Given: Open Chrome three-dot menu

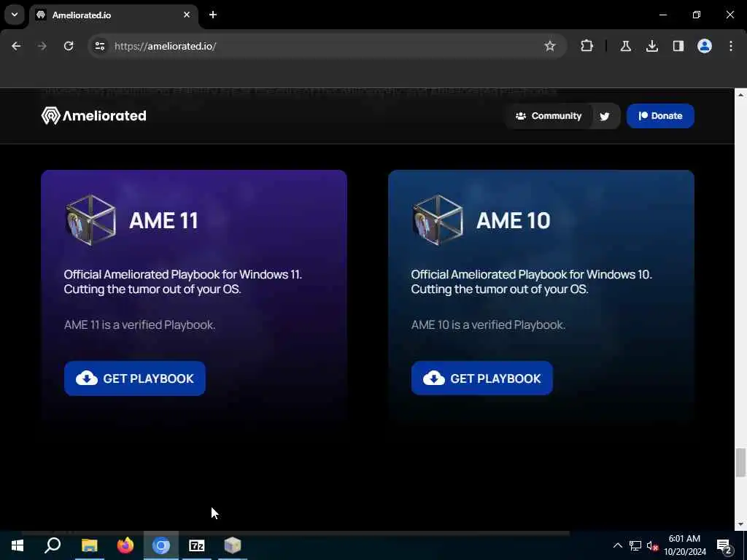Looking at the screenshot, I should 731,46.
